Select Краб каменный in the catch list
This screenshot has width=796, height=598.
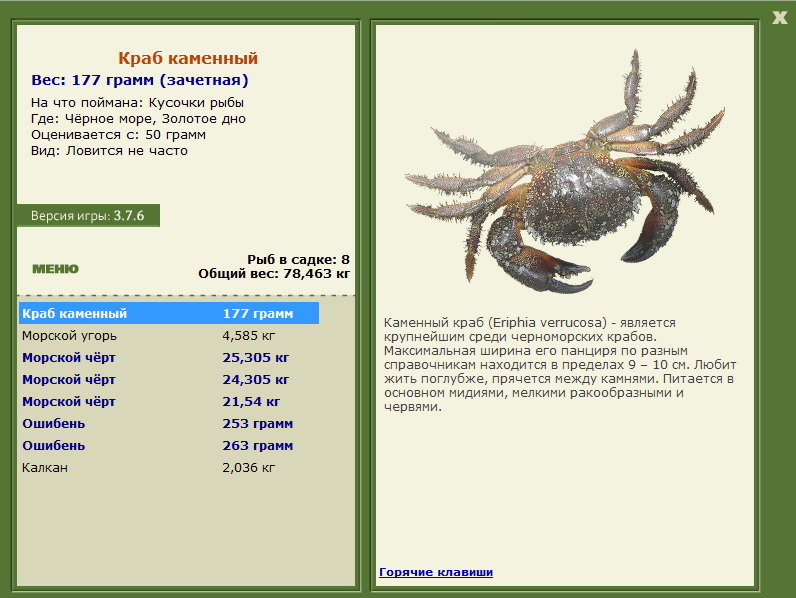tap(169, 313)
